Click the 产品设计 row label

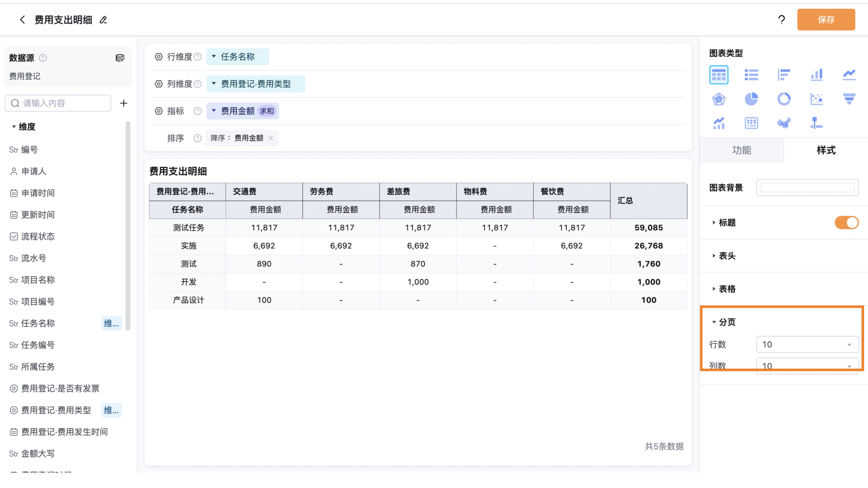[x=188, y=300]
